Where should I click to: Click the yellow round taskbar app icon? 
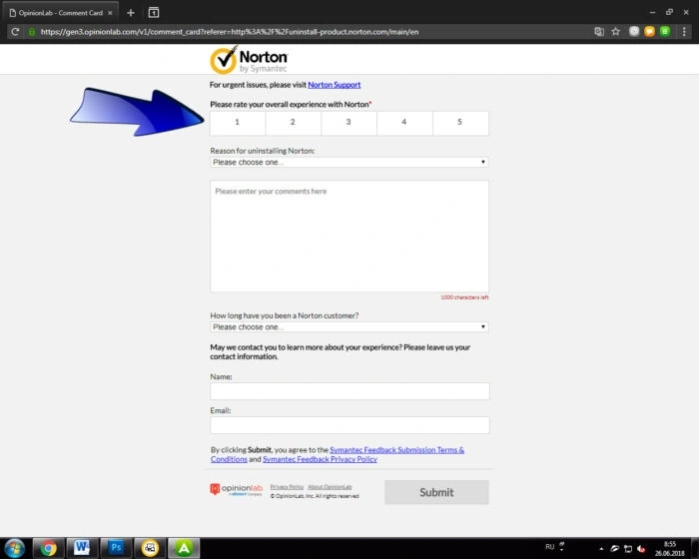click(x=150, y=548)
